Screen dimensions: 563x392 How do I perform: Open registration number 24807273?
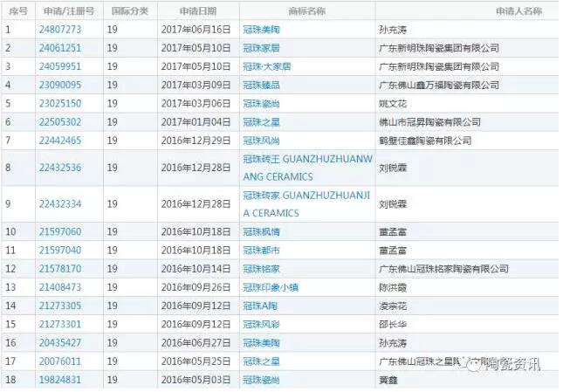tap(60, 30)
